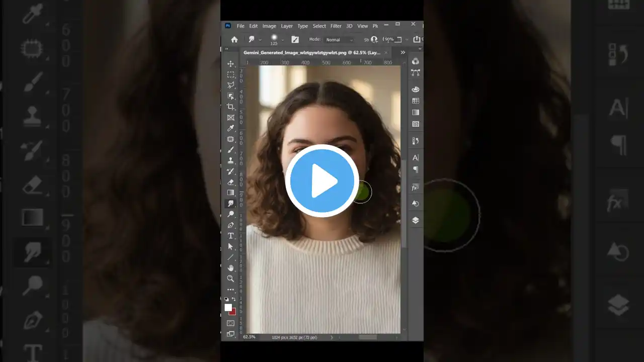
Task: Select the Move tool
Action: click(230, 64)
